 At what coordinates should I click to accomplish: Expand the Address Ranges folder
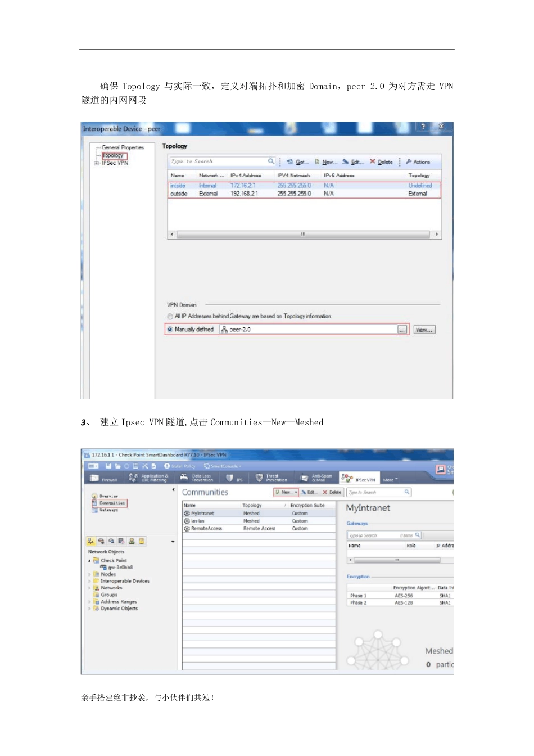pos(89,602)
